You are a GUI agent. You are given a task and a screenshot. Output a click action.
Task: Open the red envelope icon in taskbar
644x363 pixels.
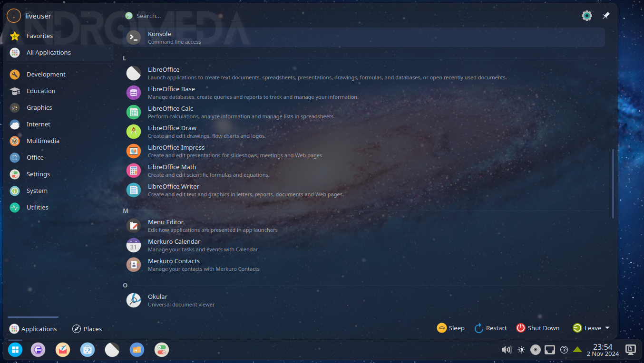[63, 350]
